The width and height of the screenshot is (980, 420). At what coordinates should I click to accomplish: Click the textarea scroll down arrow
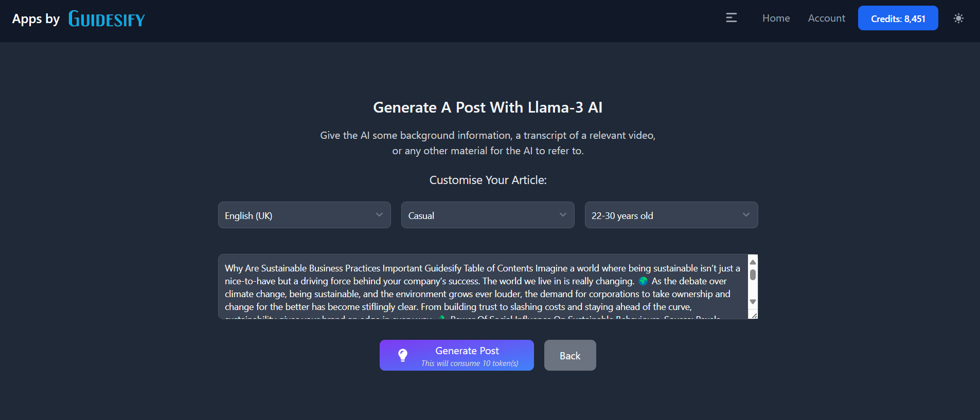click(x=753, y=302)
